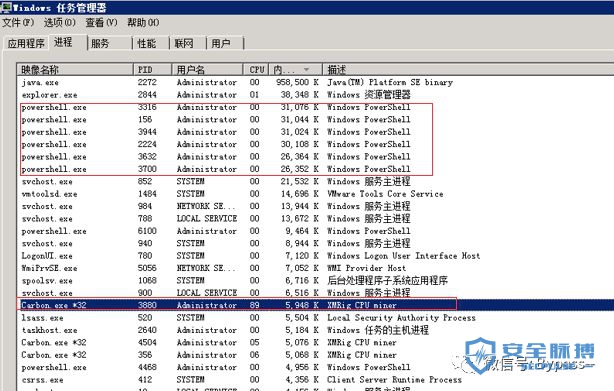Click VMware Tools Core Service description
Image resolution: width=614 pixels, height=391 pixels.
coord(385,194)
